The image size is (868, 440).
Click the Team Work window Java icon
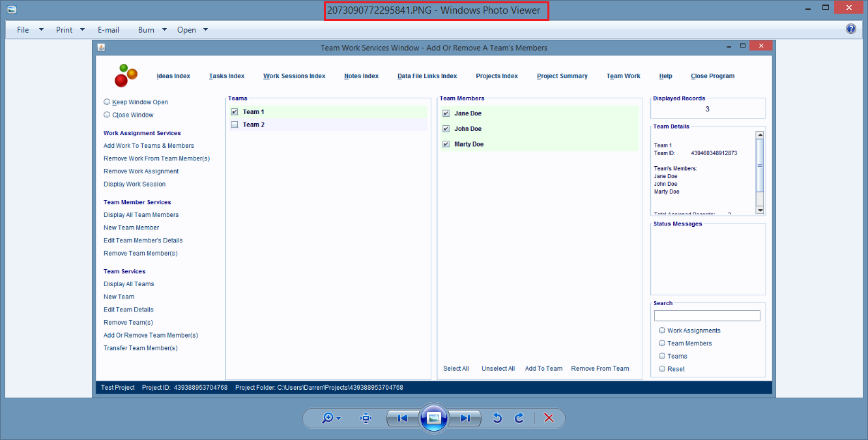point(101,48)
